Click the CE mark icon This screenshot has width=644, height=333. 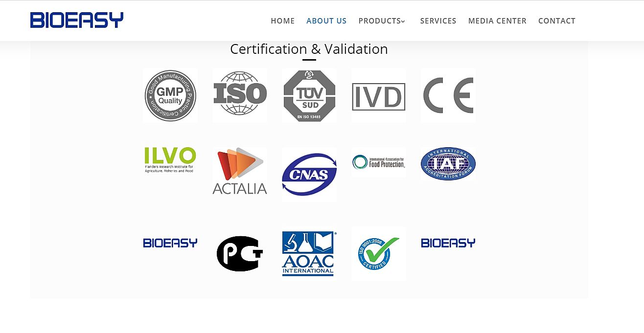tap(448, 95)
